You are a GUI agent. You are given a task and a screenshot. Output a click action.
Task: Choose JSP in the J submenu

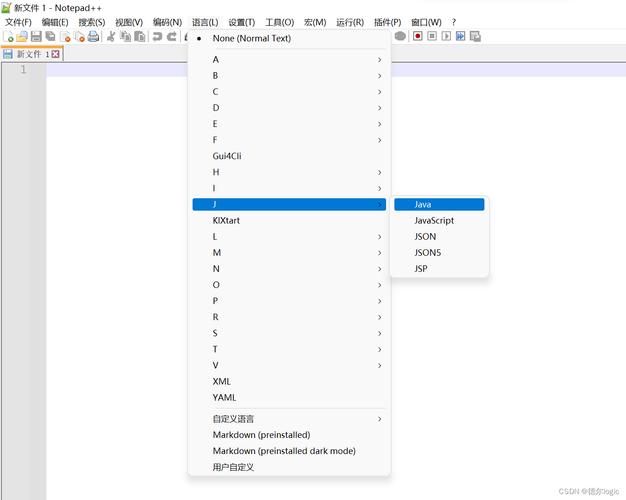pos(439,268)
